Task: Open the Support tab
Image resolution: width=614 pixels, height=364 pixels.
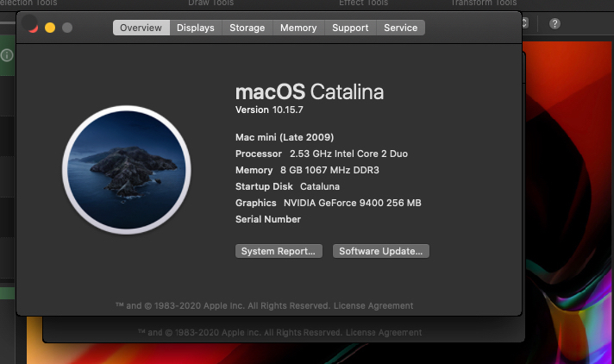Action: click(350, 28)
